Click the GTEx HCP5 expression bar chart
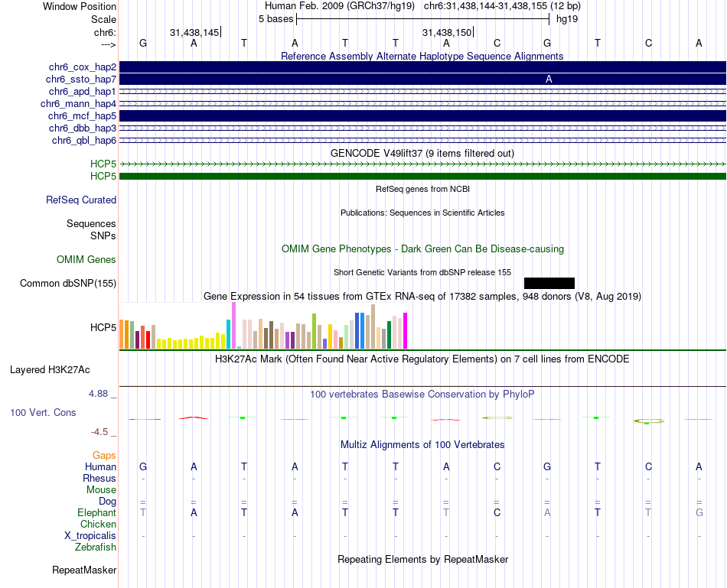Image resolution: width=727 pixels, height=588 pixels. click(x=263, y=326)
